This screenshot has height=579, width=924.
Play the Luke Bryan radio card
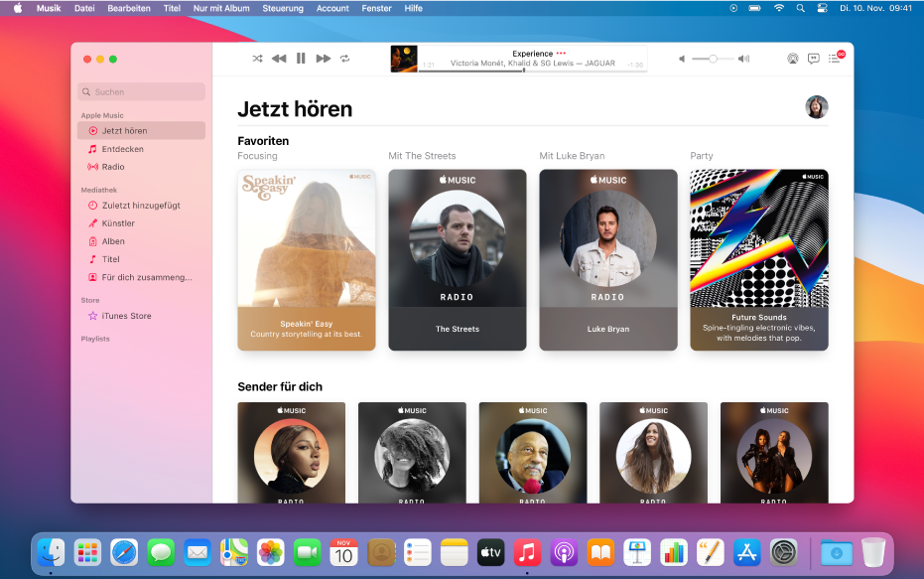tap(607, 260)
